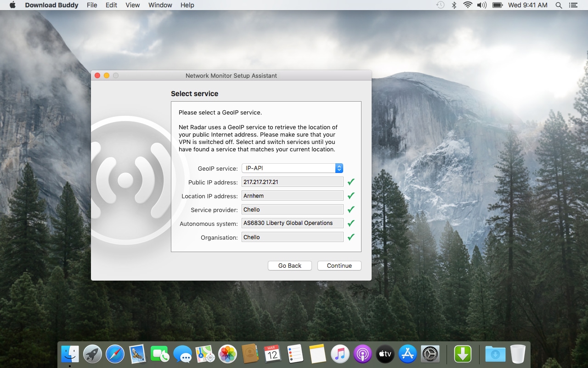Image resolution: width=588 pixels, height=368 pixels.
Task: Open Messages from the Dock
Action: tap(182, 354)
